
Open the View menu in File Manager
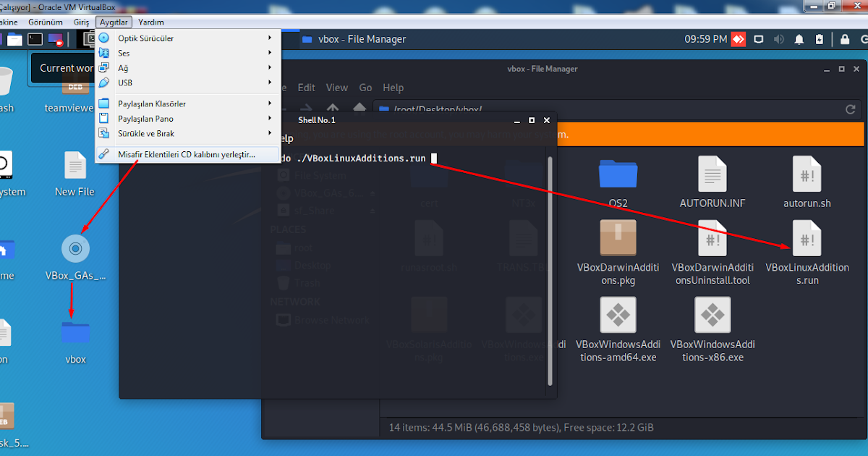(x=336, y=88)
